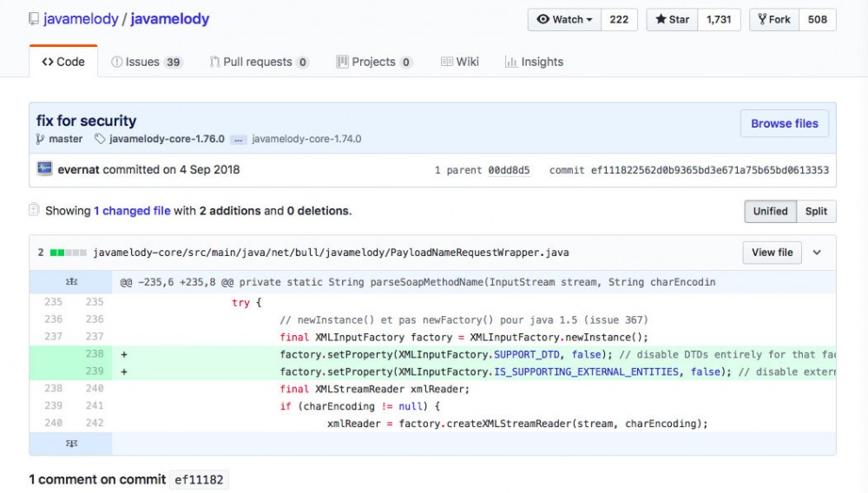The image size is (868, 493).
Task: Click the full commit hash ef111822562d0b9365bd3e671a75b65bd0613353
Action: click(x=710, y=170)
